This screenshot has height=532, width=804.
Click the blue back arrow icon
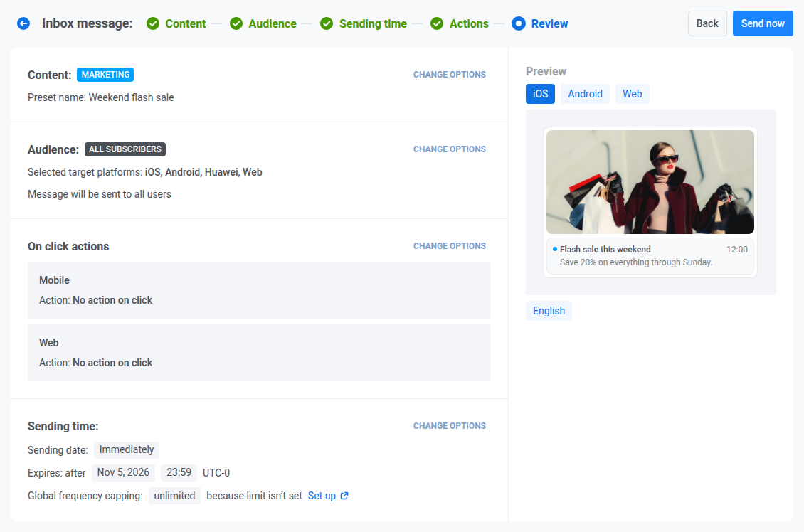pos(23,23)
